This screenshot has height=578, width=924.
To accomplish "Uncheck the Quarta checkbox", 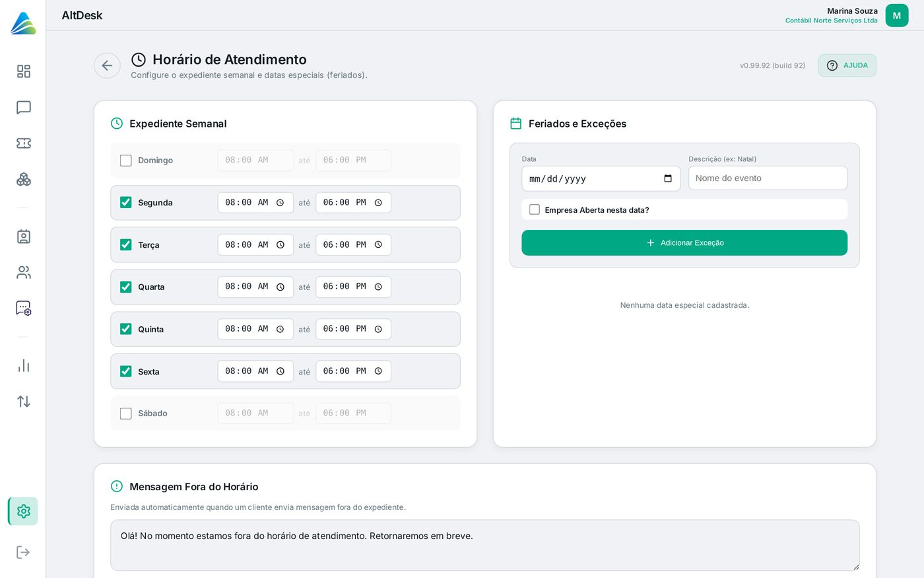I will tap(126, 287).
